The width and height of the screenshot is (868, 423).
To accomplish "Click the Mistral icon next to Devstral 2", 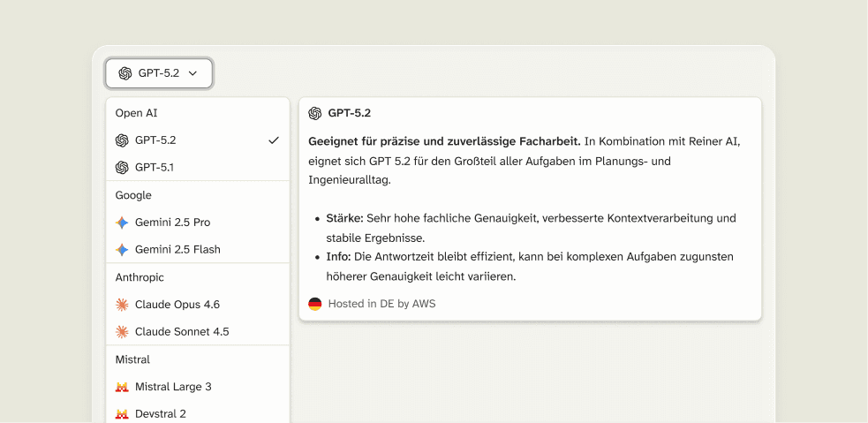I will pos(122,414).
